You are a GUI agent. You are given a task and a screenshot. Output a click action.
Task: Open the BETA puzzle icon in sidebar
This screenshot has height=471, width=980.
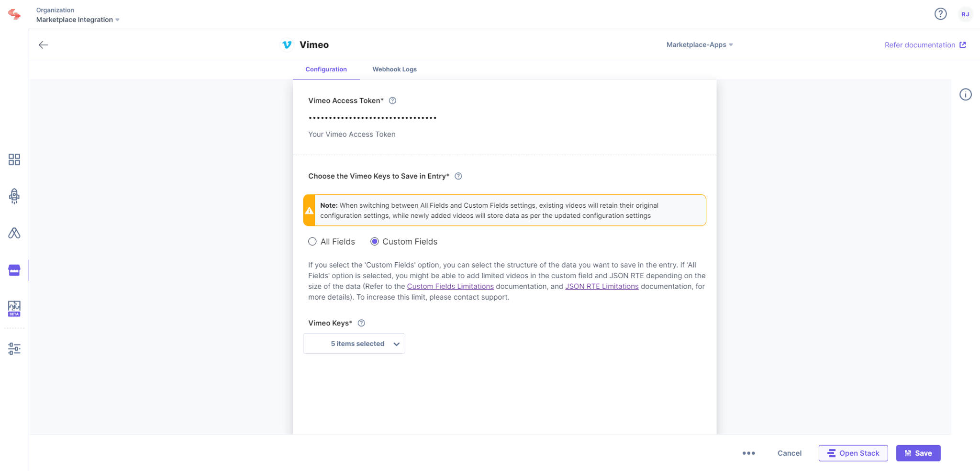14,308
